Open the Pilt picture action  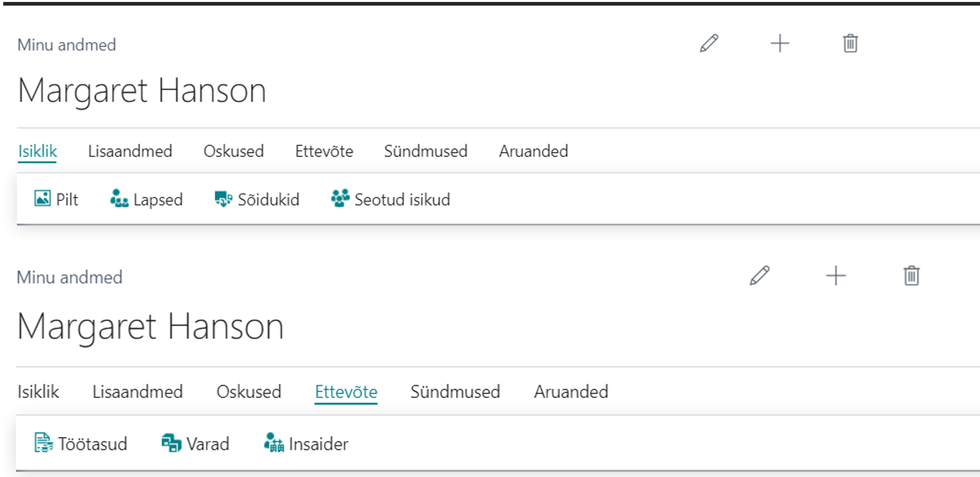coord(56,199)
